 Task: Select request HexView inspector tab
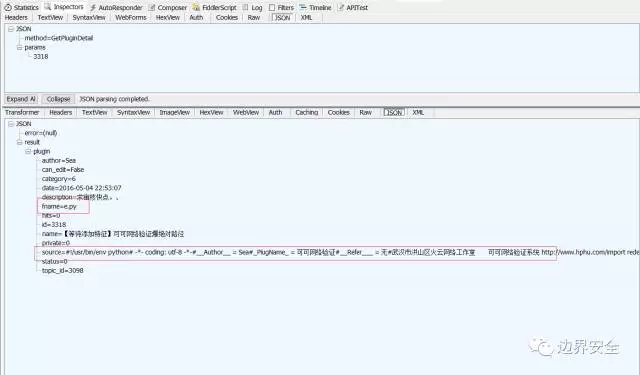[x=167, y=18]
